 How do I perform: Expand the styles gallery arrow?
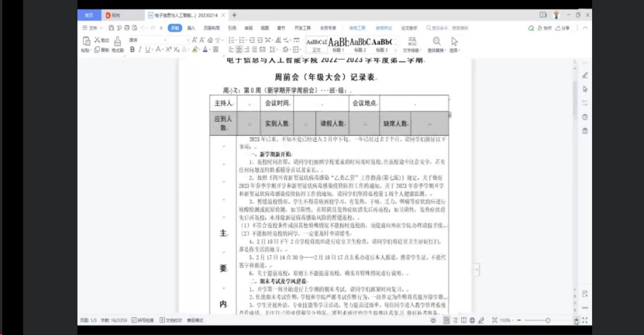click(395, 50)
